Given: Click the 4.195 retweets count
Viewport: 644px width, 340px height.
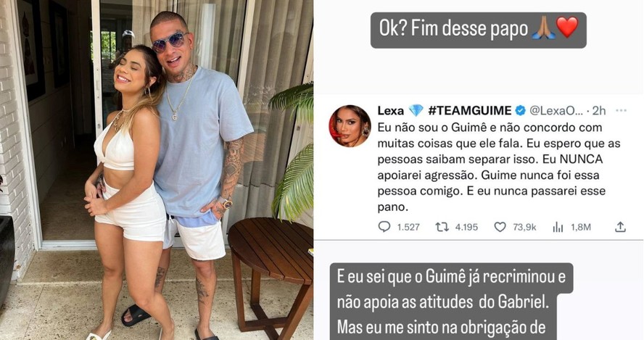Looking at the screenshot, I should click(466, 227).
